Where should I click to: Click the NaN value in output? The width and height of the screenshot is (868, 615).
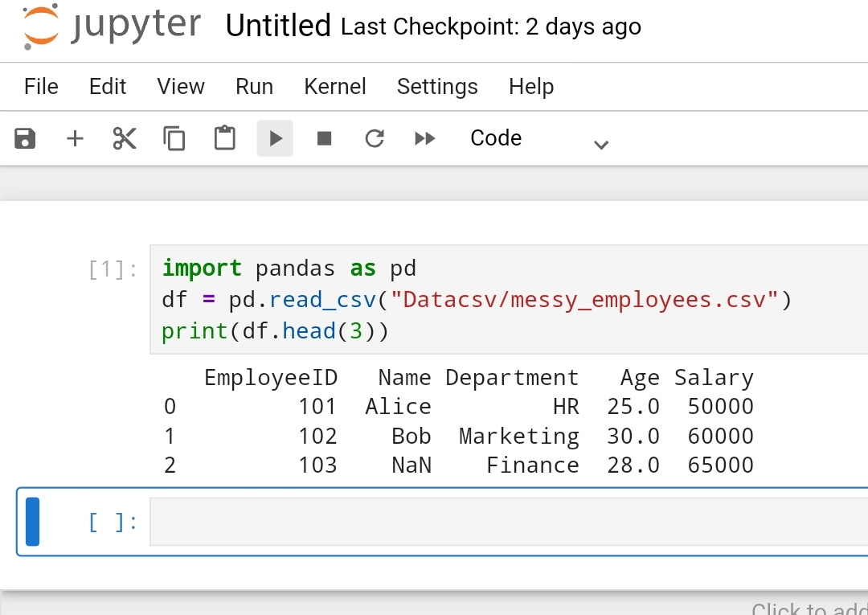pyautogui.click(x=411, y=465)
